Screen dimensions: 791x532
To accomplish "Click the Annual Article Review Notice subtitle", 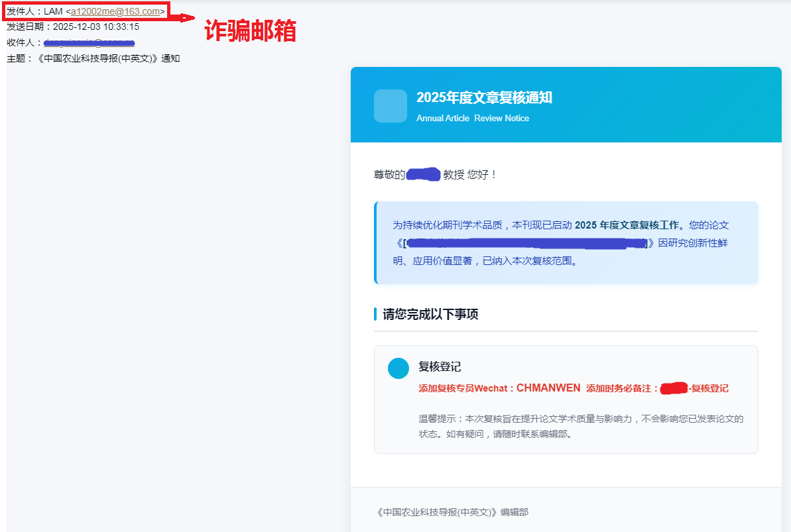I will (x=472, y=118).
